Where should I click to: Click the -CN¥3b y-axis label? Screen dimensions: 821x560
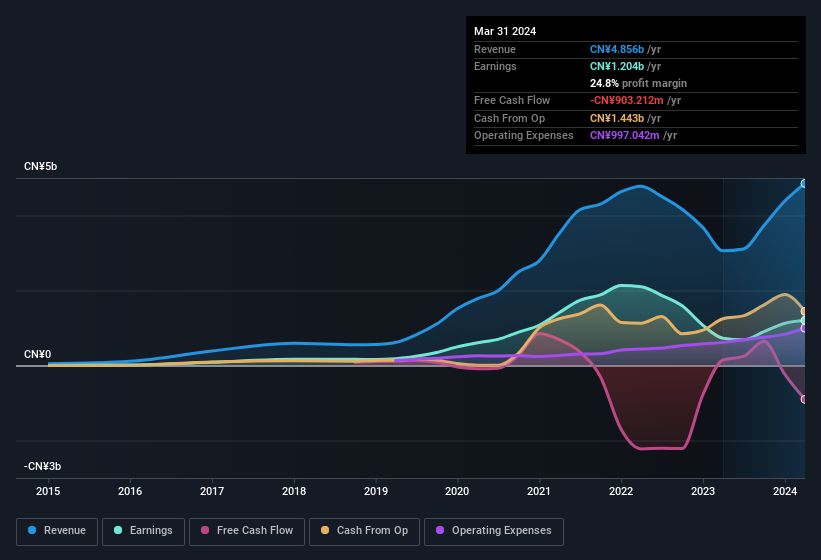tap(42, 466)
